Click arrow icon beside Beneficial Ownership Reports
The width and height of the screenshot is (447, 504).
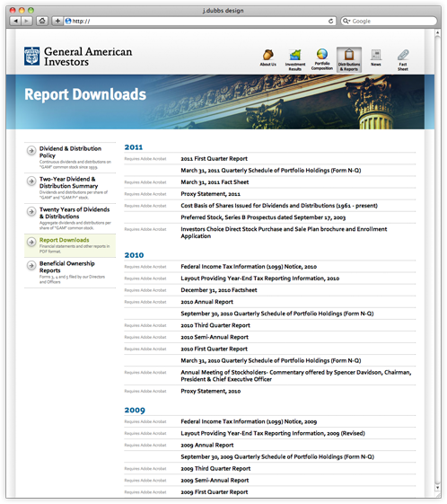[31, 266]
